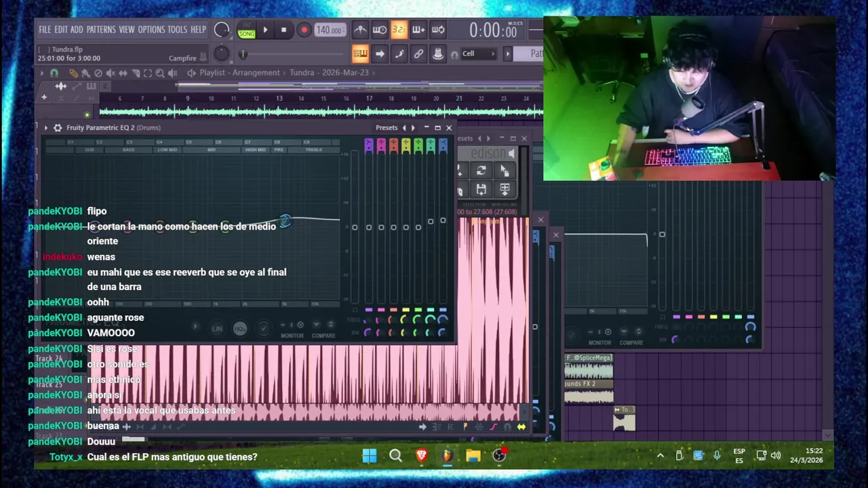Toggle overdub recording mode icon
The height and width of the screenshot is (488, 868).
pyautogui.click(x=418, y=30)
